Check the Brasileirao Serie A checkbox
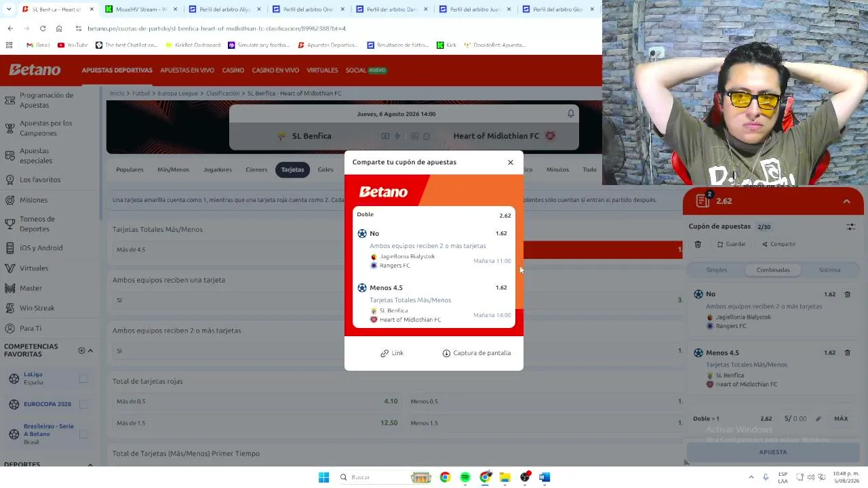This screenshot has height=488, width=868. coord(83,434)
